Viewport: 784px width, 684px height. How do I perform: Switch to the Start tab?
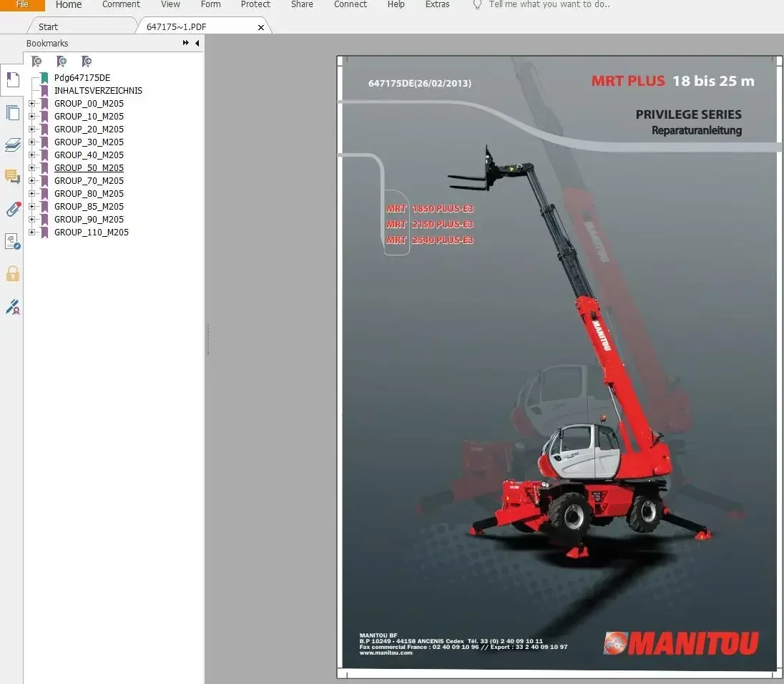[x=47, y=26]
